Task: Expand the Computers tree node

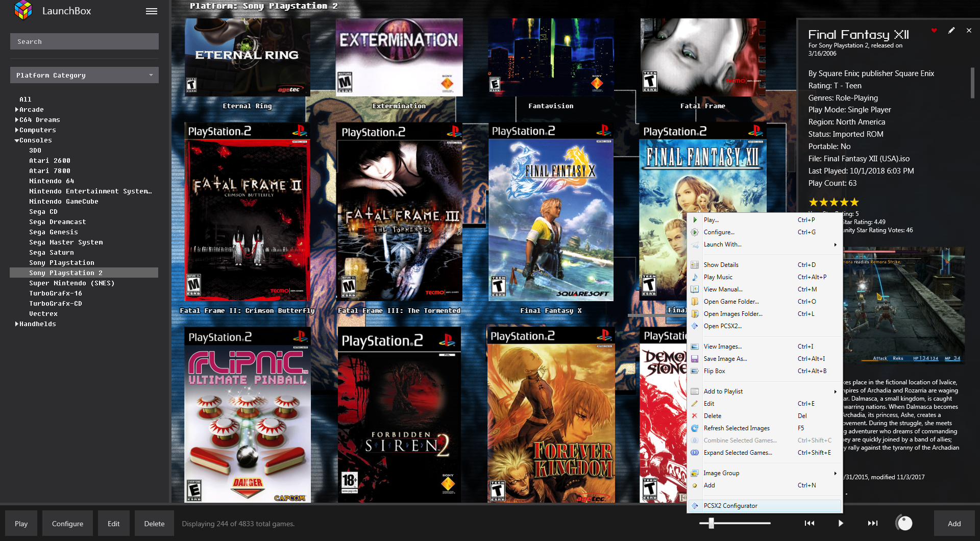Action: (17, 130)
